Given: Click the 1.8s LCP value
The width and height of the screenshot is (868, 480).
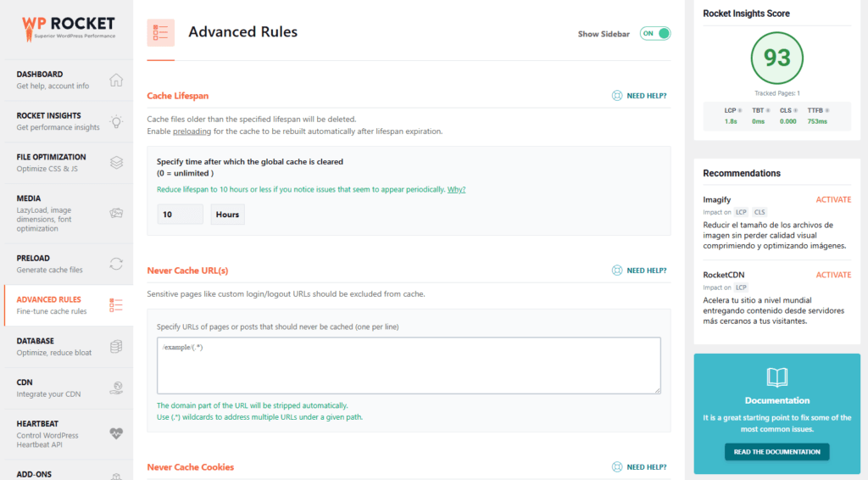Looking at the screenshot, I should click(x=731, y=121).
